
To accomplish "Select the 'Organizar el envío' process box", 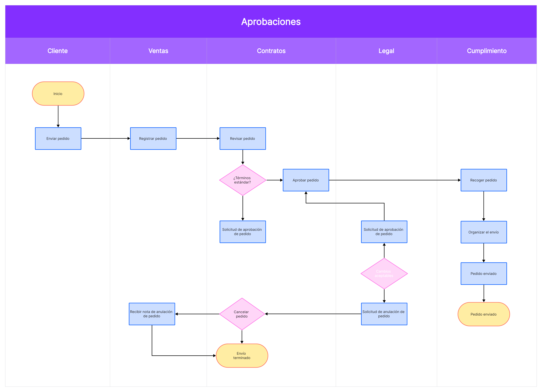I will click(x=484, y=232).
